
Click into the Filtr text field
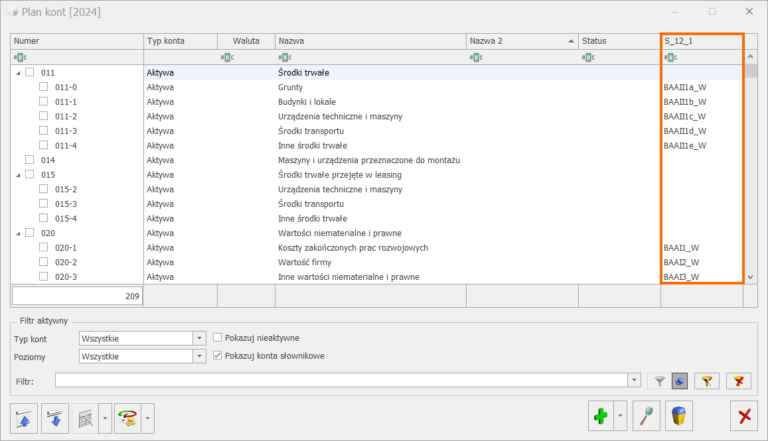point(340,380)
